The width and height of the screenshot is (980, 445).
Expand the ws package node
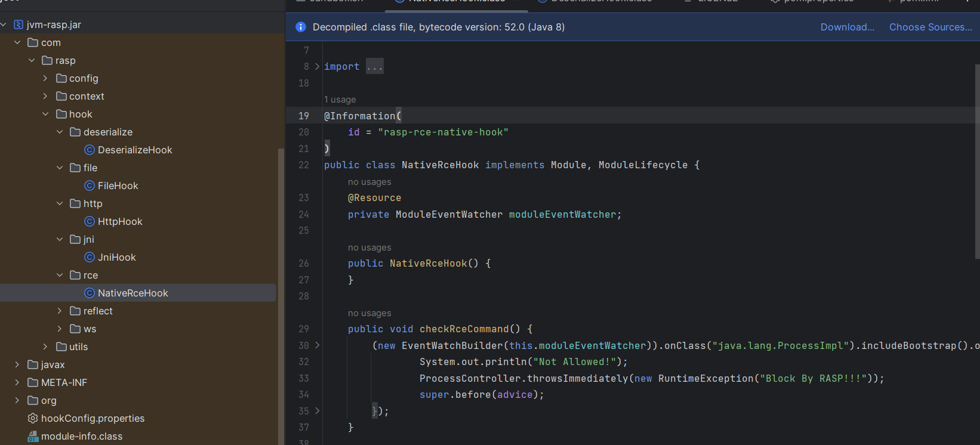(60, 329)
